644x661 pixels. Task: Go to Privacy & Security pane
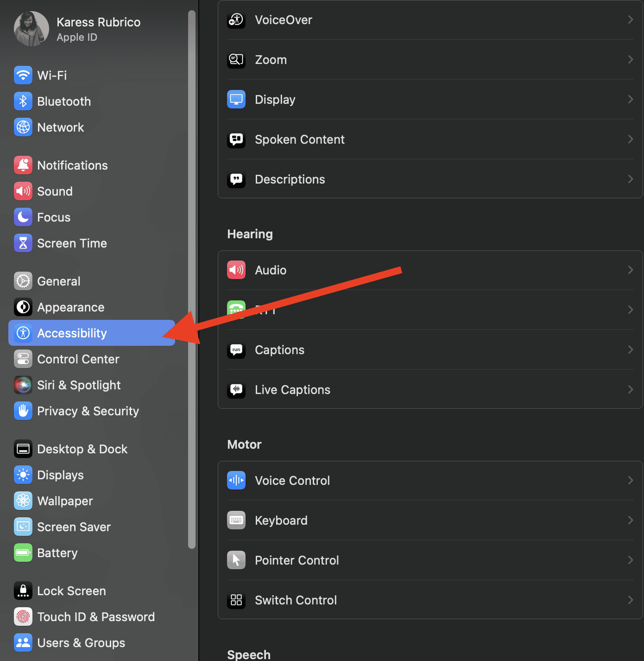[88, 411]
